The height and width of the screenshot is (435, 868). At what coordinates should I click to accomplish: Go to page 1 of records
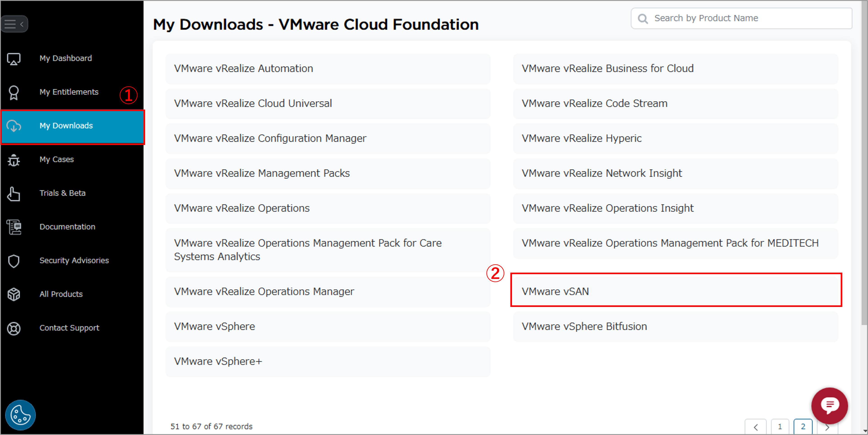[780, 427]
